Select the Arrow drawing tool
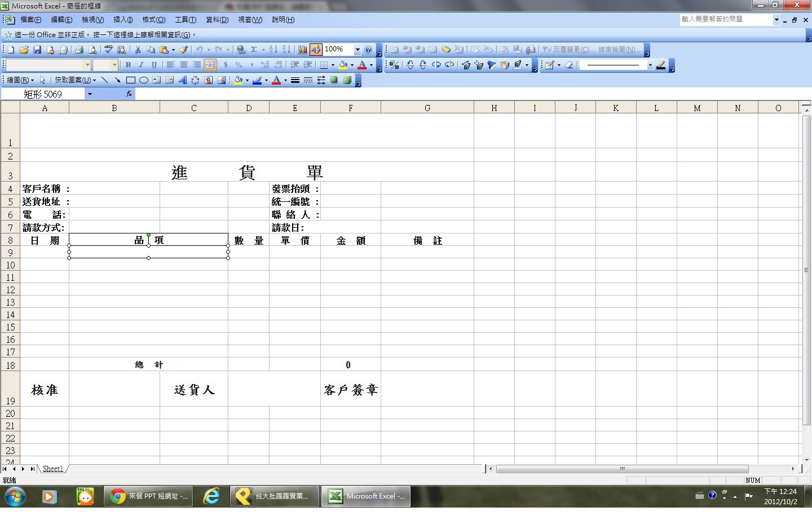The image size is (812, 529). [117, 80]
